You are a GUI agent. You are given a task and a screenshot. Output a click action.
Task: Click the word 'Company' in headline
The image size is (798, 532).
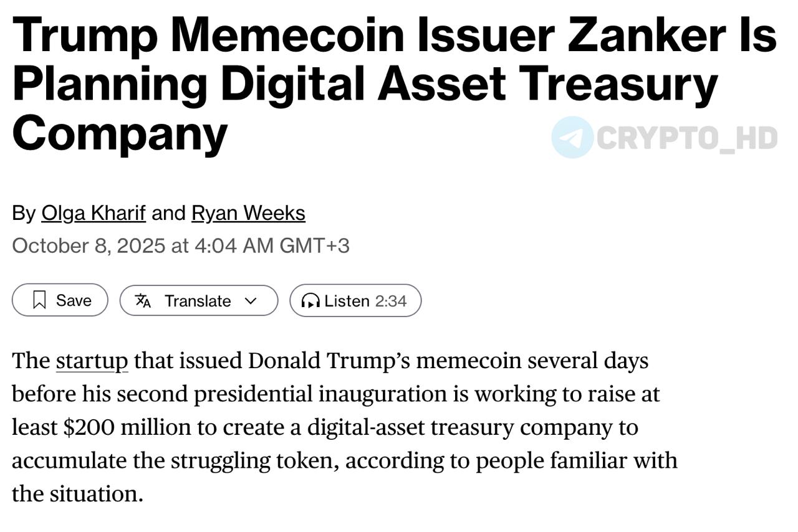click(x=120, y=132)
